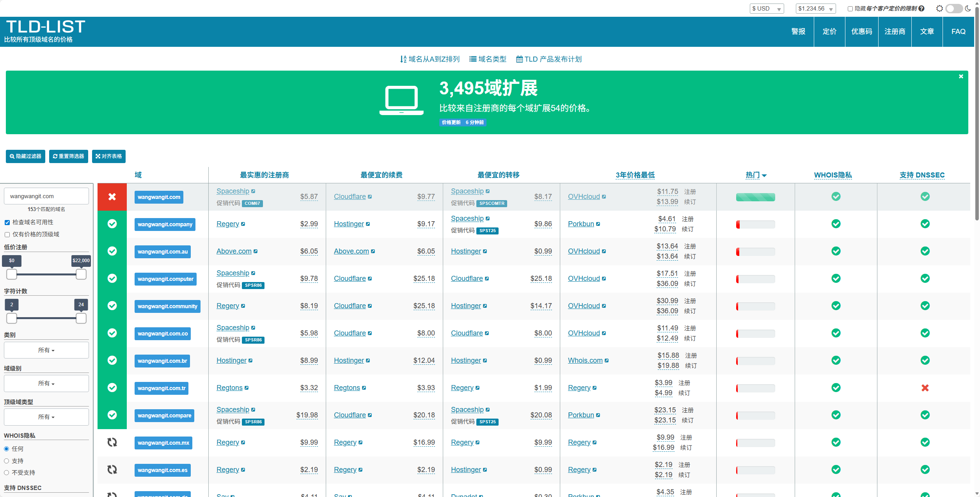
Task: Click the refresh icon beside wangwangit.com.mx
Action: (112, 442)
